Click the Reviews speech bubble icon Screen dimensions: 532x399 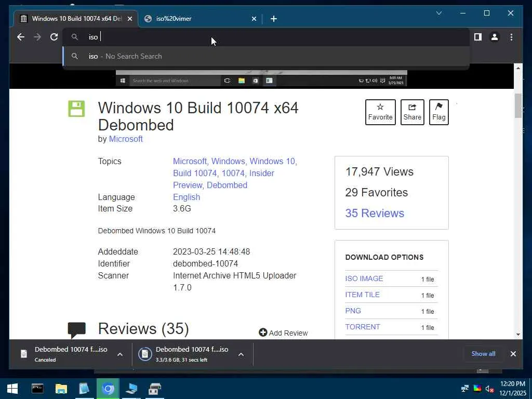click(77, 330)
